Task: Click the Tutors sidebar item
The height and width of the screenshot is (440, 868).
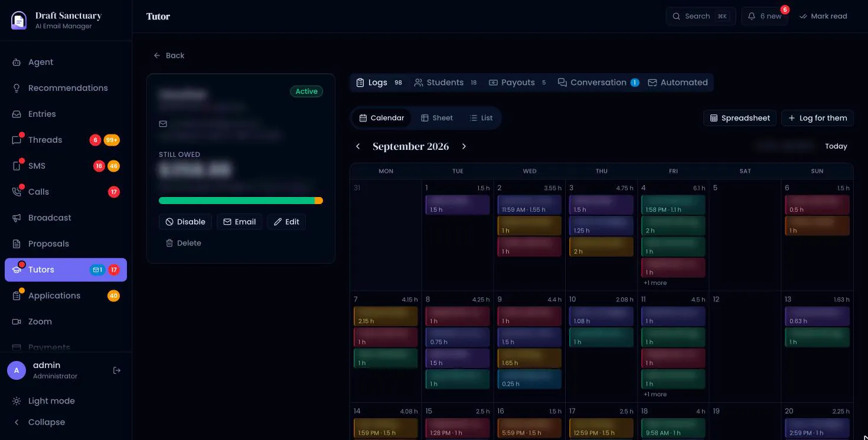Action: 66,270
